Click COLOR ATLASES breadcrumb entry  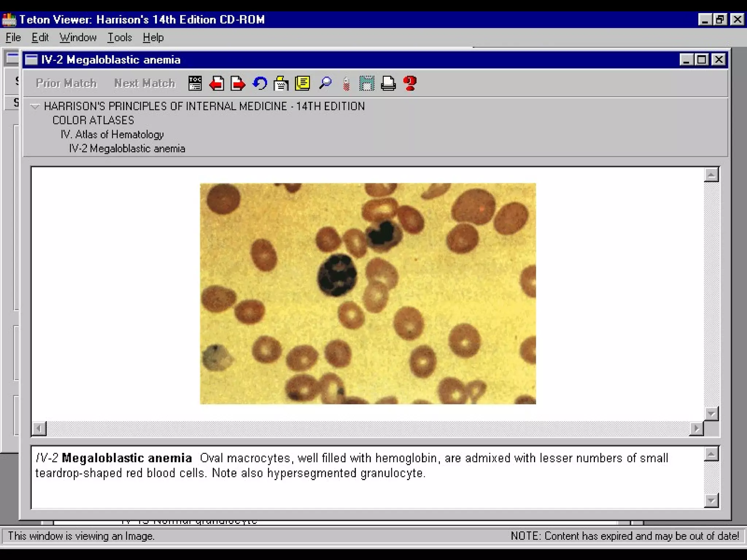[x=93, y=120]
